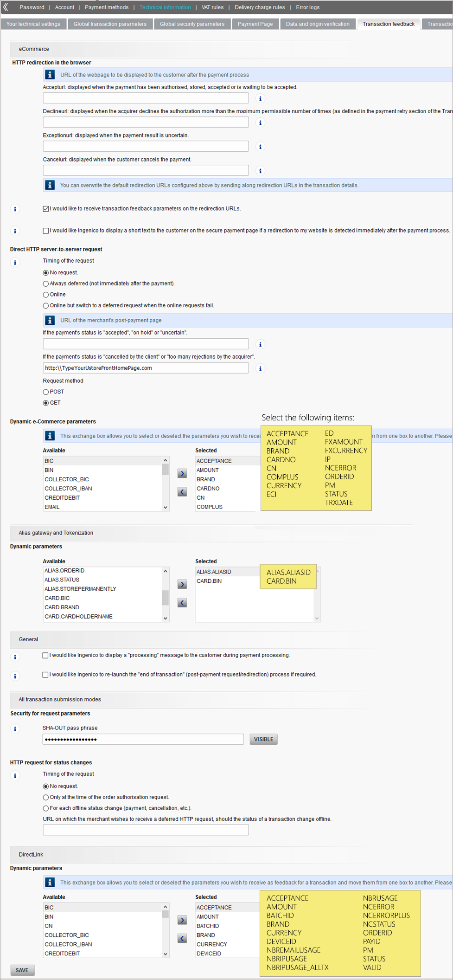Click info icon next to Accepturl field
The height and width of the screenshot is (980, 453).
pos(260,98)
